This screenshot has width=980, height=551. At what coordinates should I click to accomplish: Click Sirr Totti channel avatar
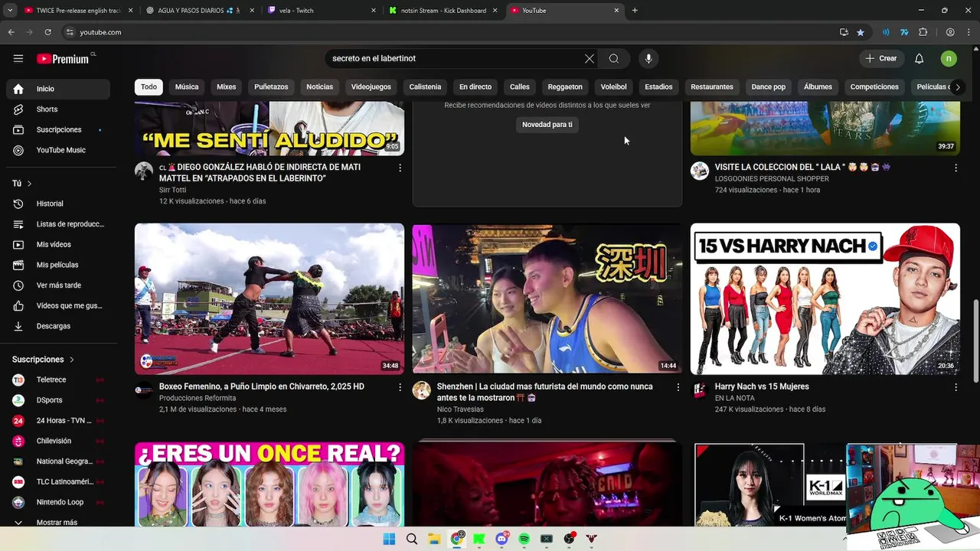click(144, 171)
